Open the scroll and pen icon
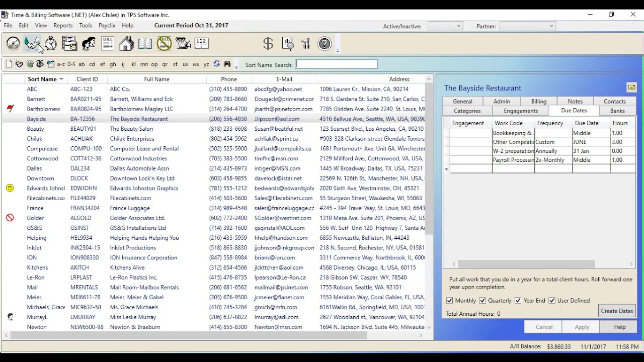The height and width of the screenshot is (362, 644). (183, 44)
